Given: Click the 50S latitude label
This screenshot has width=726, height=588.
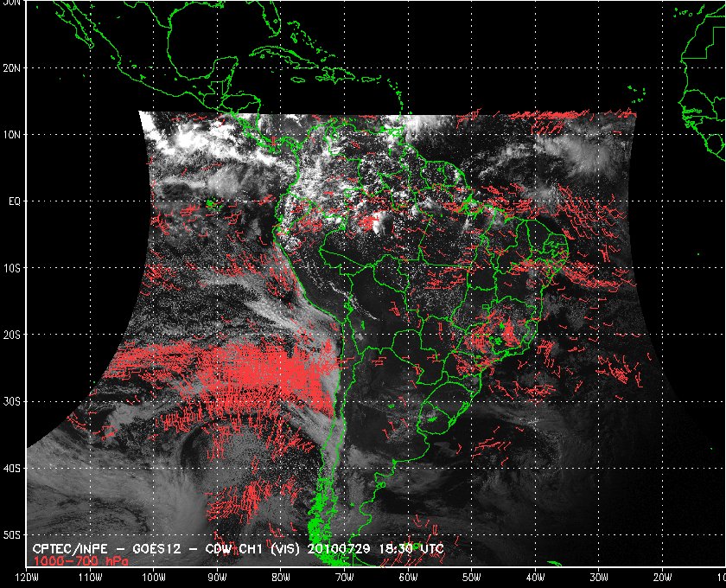Looking at the screenshot, I should pos(11,534).
